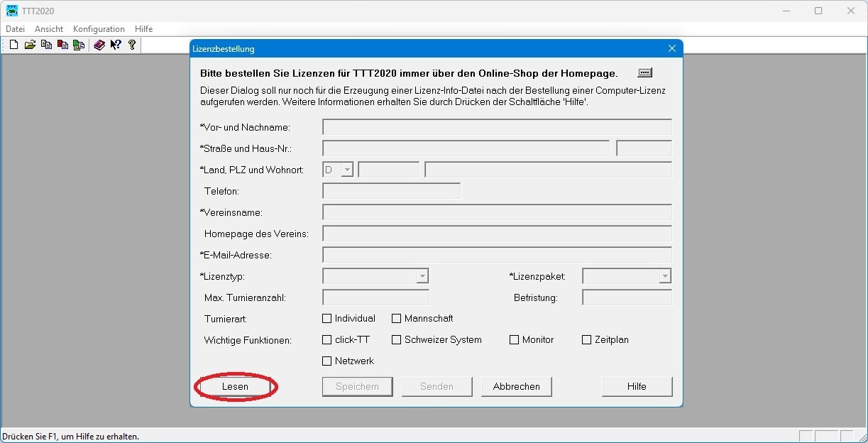Viewport: 868px width, 443px height.
Task: Click the Homepage des Vereins field
Action: (497, 234)
